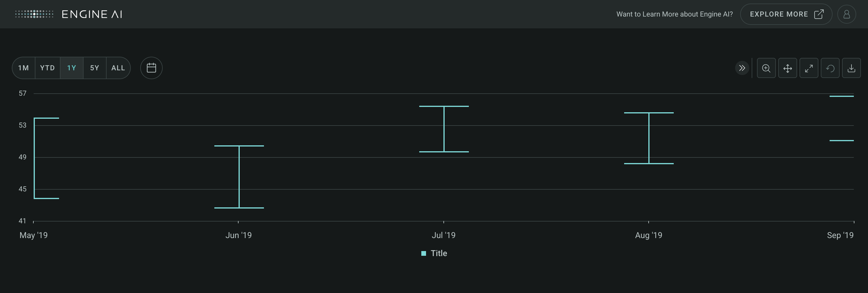Image resolution: width=868 pixels, height=293 pixels.
Task: Open the user profile icon
Action: point(846,14)
